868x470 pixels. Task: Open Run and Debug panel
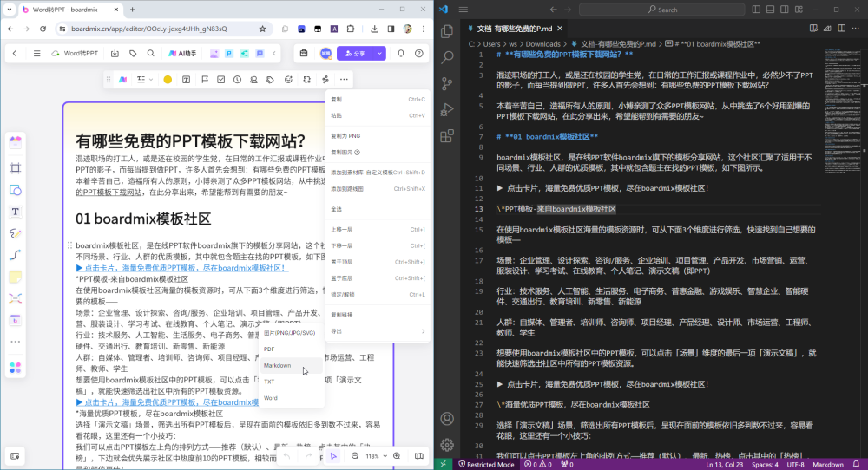click(x=447, y=109)
